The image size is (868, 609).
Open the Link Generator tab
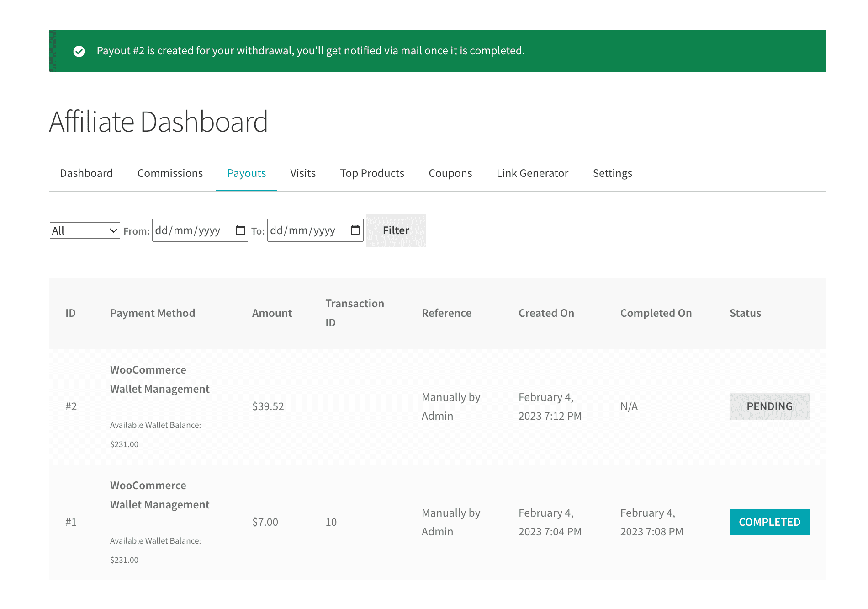(x=532, y=173)
